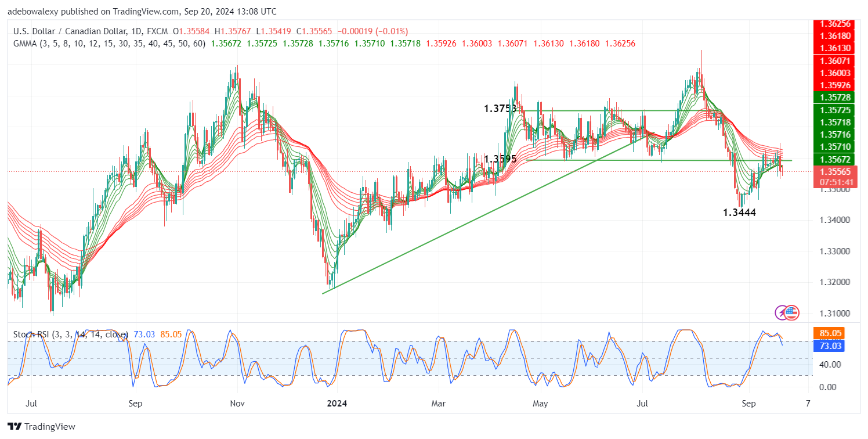This screenshot has height=439, width=868.
Task: Click the 1.36180 label on price axis
Action: [x=835, y=36]
